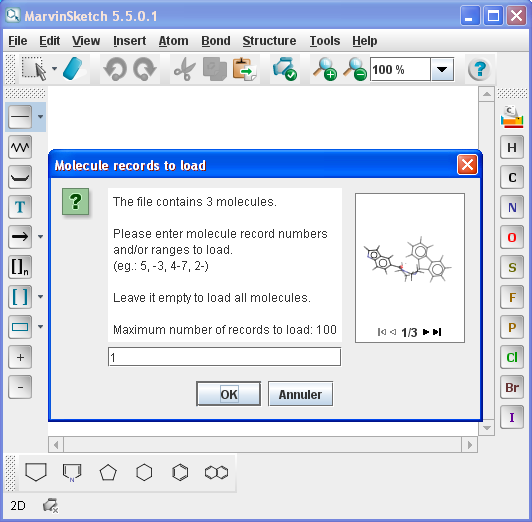Select the chain bond tool

pos(20,147)
